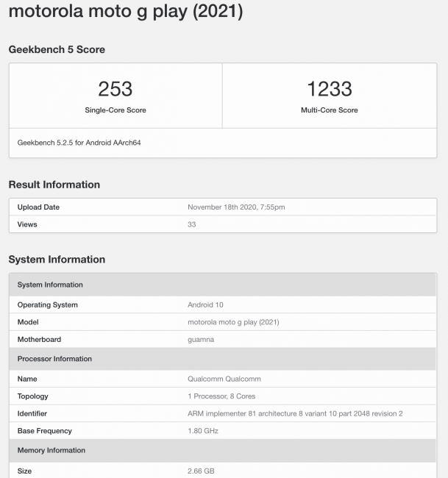Click the System Information section heading
448x478 pixels.
coord(57,260)
